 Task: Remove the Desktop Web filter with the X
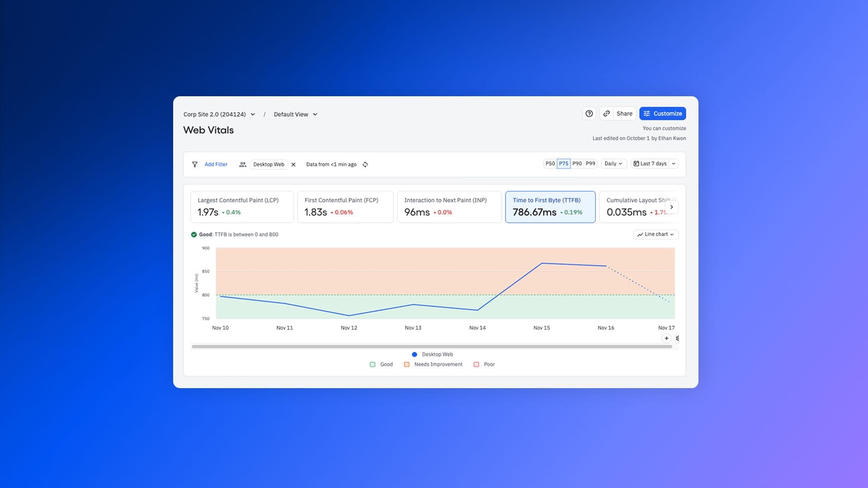[293, 164]
